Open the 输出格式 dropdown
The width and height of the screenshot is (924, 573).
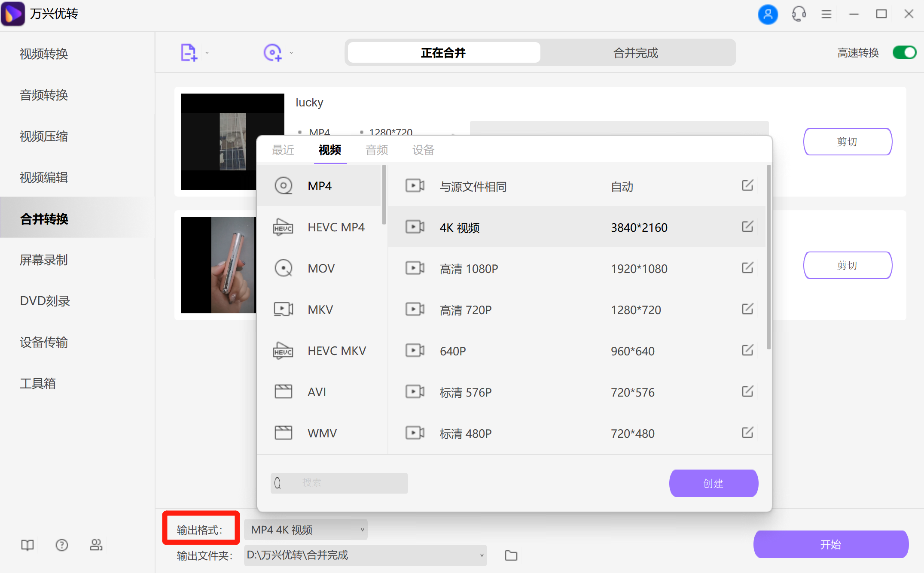305,529
